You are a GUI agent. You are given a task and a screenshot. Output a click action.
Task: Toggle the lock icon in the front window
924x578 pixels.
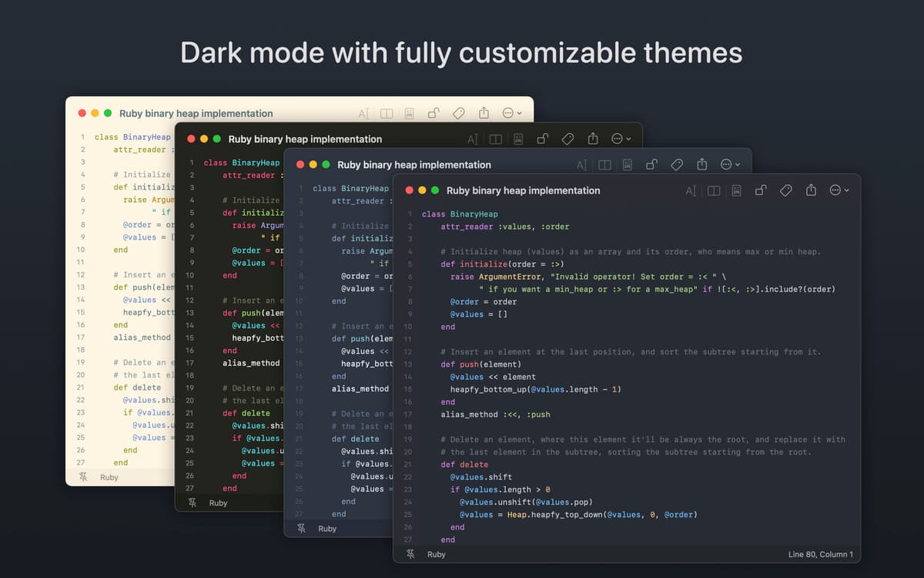pos(761,190)
